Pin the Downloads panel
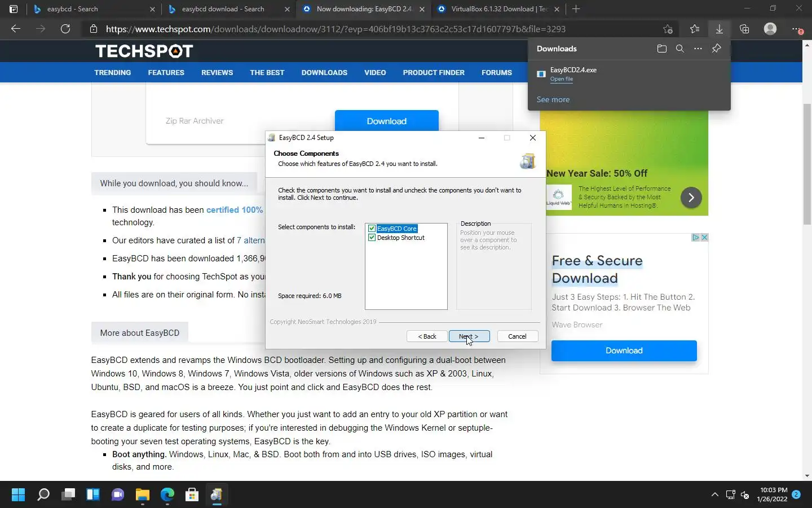 [x=716, y=49]
